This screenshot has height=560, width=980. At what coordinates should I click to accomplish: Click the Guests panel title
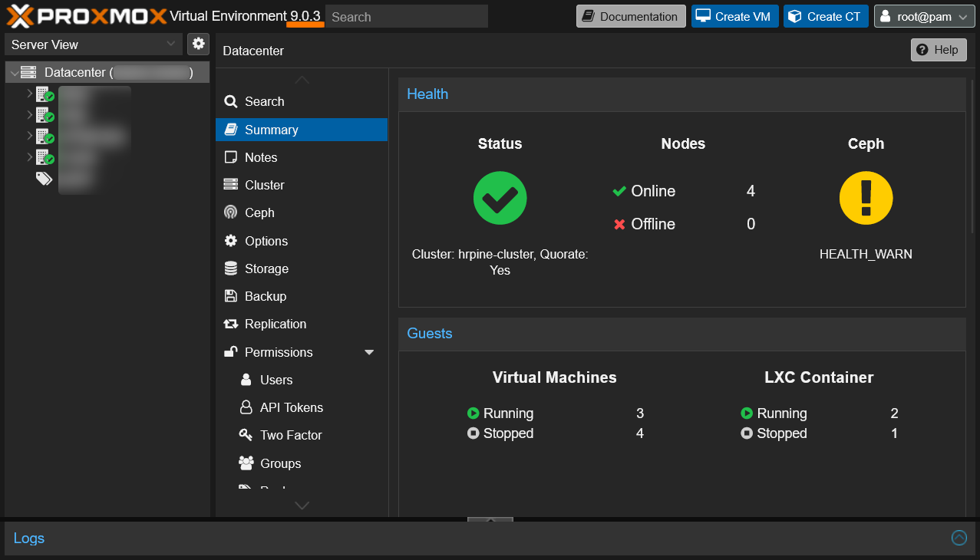430,333
